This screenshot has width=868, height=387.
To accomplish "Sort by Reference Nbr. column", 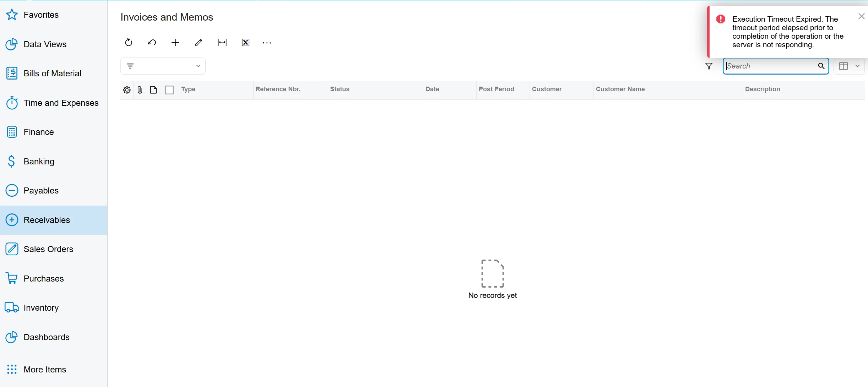I will coord(278,89).
